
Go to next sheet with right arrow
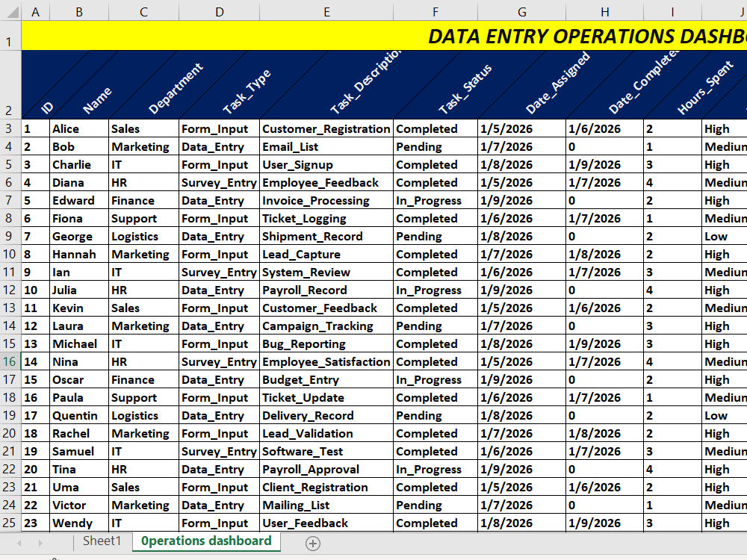point(40,543)
